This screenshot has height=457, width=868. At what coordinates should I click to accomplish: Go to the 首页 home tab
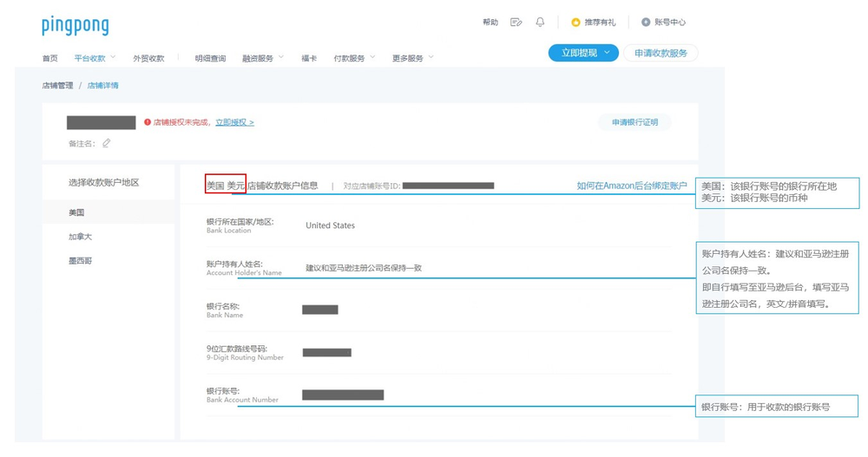pyautogui.click(x=49, y=58)
